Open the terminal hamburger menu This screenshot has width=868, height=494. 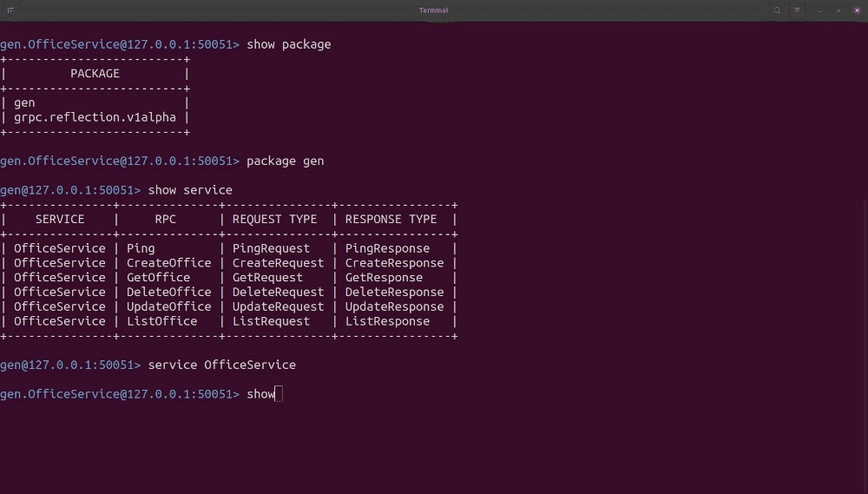click(x=798, y=10)
